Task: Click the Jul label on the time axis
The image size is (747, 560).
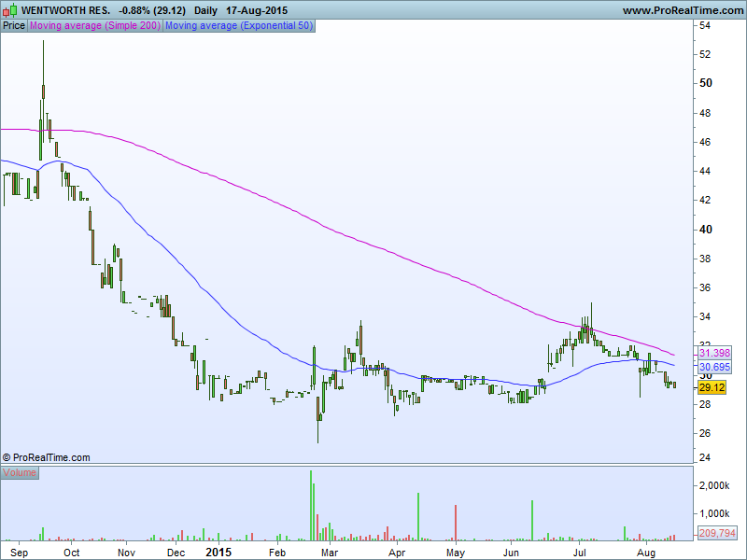Action: click(x=580, y=552)
